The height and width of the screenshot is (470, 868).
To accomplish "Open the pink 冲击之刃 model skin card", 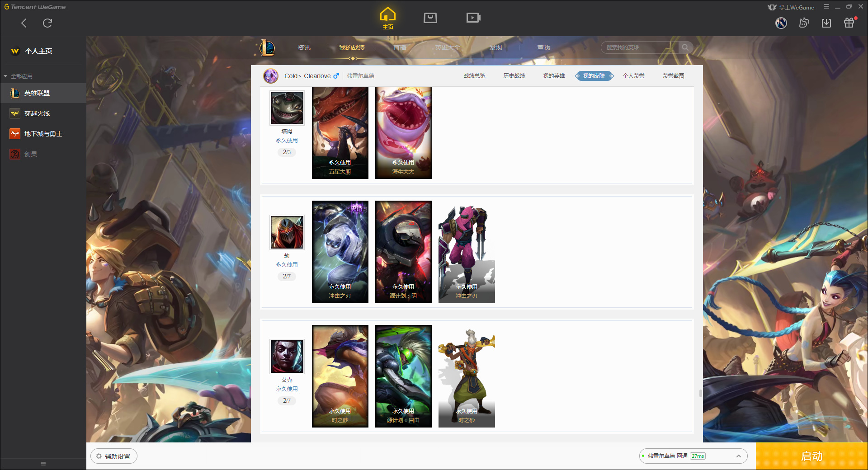I will point(467,252).
